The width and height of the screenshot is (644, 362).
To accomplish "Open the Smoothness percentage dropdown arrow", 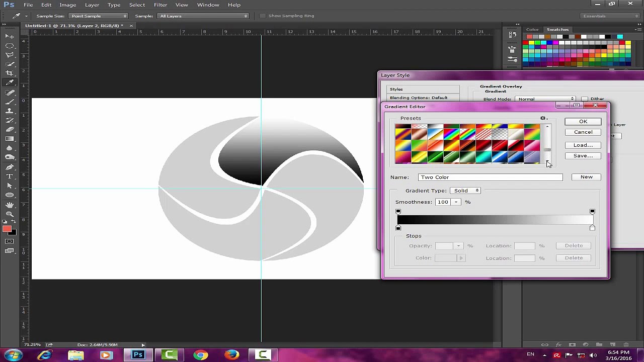I will 456,202.
